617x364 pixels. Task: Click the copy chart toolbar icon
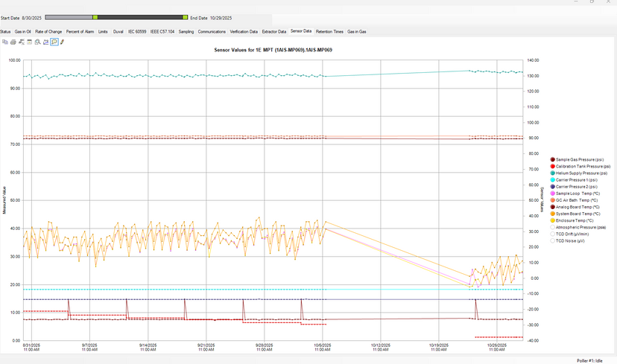[x=5, y=42]
